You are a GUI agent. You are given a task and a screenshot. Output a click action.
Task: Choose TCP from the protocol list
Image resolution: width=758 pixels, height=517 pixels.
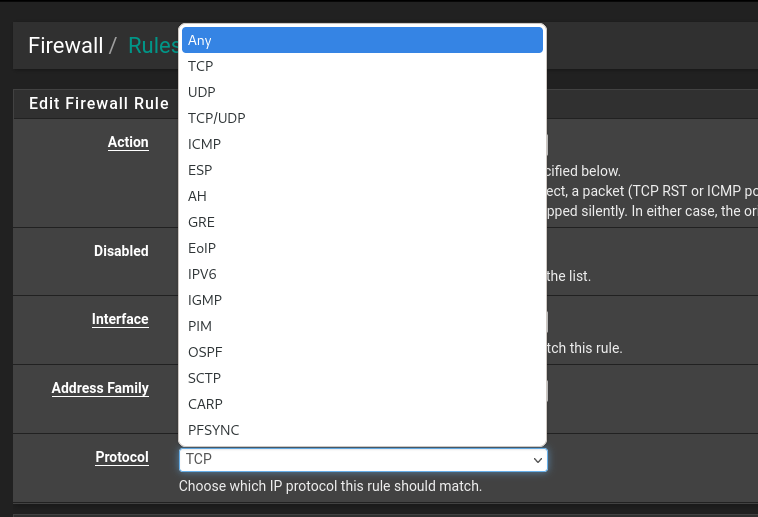coord(362,66)
